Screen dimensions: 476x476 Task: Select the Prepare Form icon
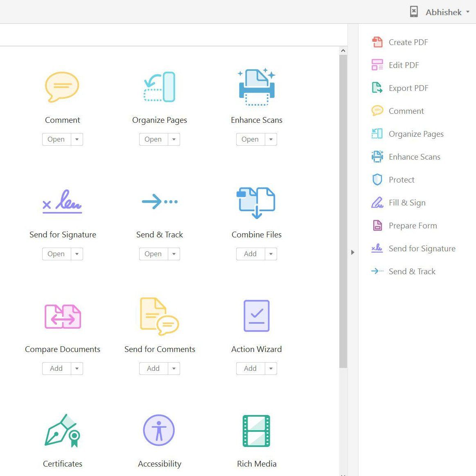377,225
